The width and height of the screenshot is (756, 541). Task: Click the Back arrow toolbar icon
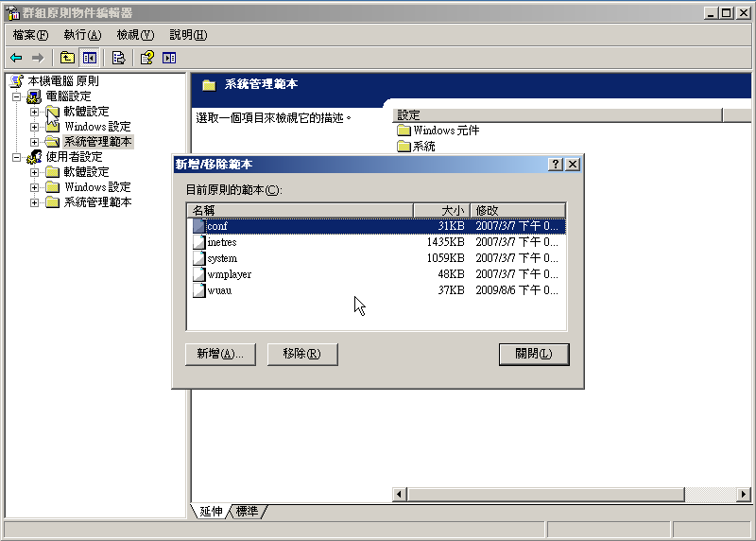(16, 58)
